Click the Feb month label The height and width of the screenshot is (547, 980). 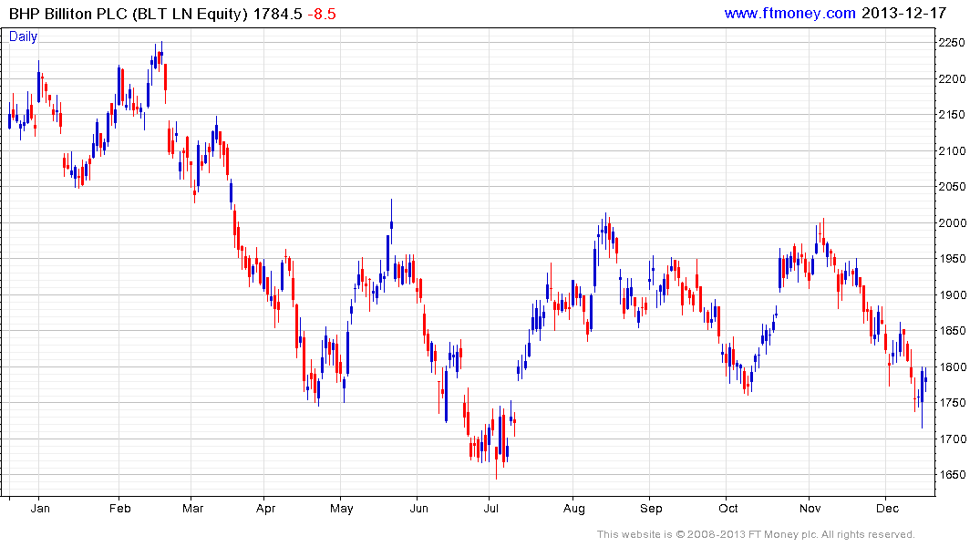[x=120, y=508]
